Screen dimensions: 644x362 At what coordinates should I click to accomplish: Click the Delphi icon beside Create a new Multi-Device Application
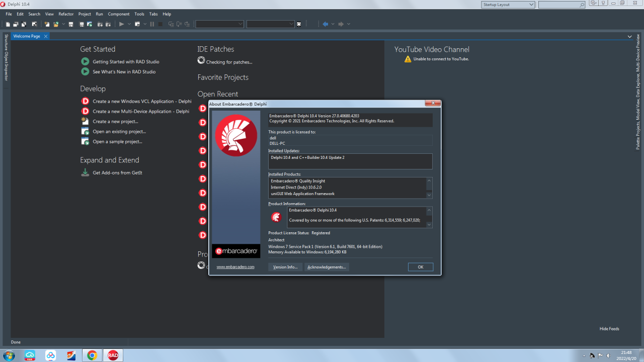(85, 111)
